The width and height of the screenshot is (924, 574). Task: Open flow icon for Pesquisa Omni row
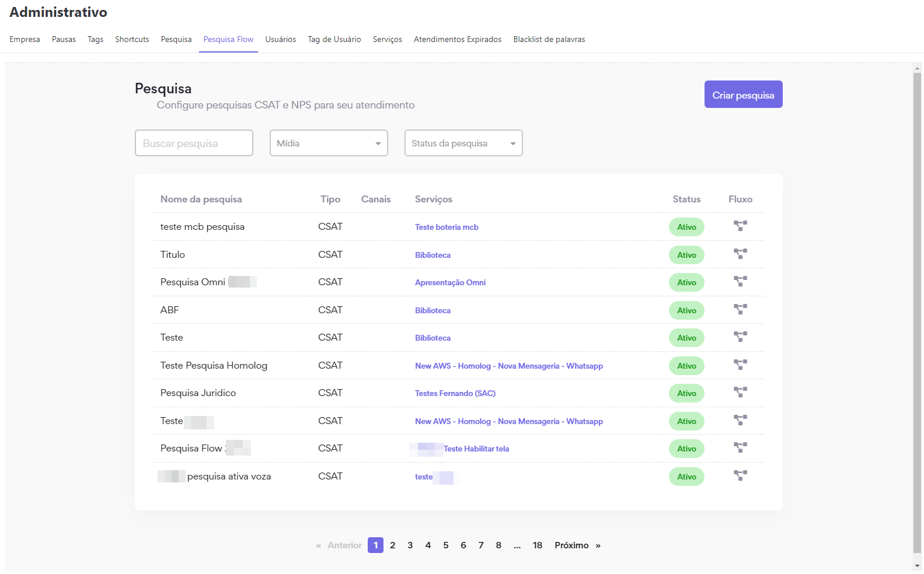(740, 282)
